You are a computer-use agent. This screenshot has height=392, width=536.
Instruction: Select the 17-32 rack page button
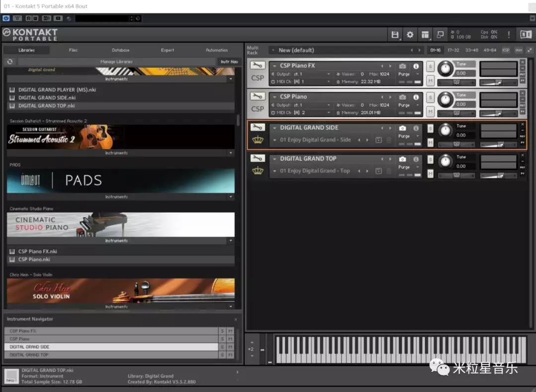[x=453, y=50]
